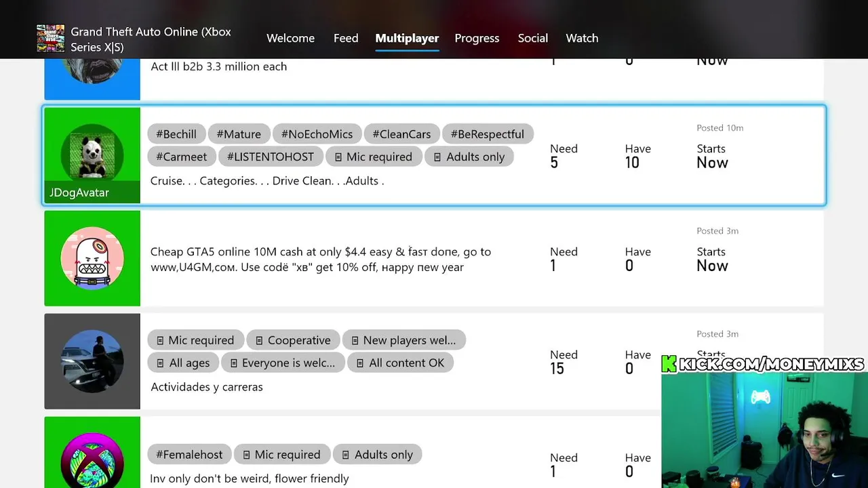Select the #CleanCars tag
This screenshot has width=868, height=488.
[401, 134]
